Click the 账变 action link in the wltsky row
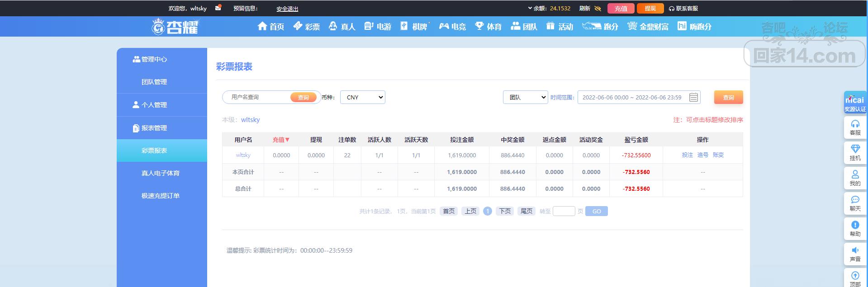Screen dimensions: 868x287 tap(718, 155)
